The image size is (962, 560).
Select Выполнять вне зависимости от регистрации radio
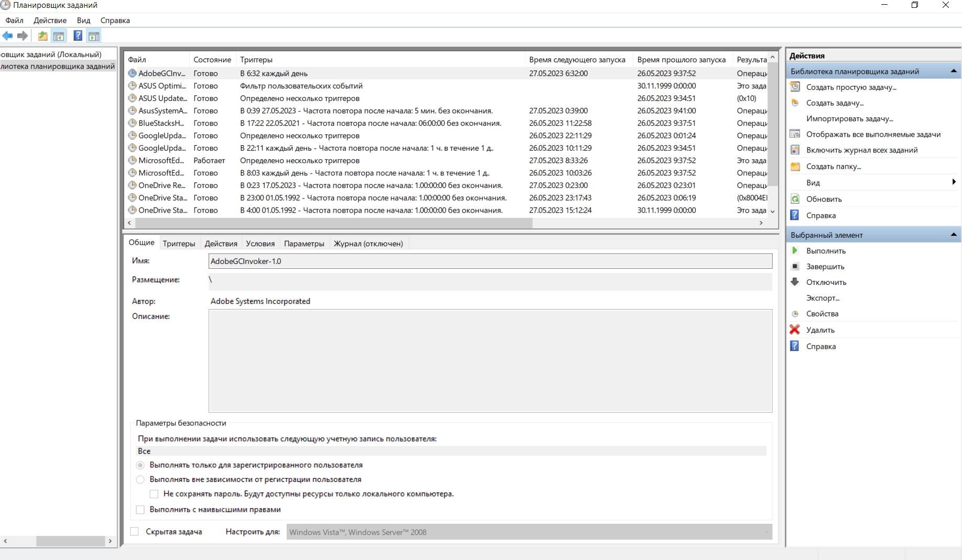coord(140,479)
